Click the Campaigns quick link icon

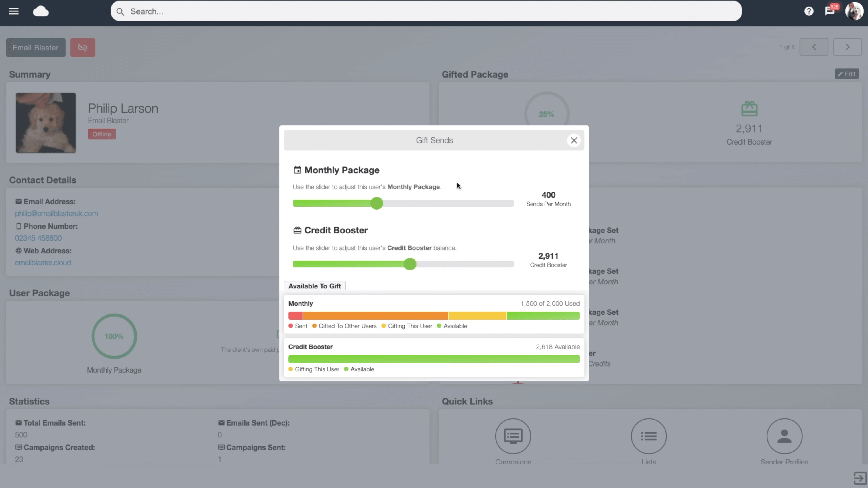click(513, 436)
